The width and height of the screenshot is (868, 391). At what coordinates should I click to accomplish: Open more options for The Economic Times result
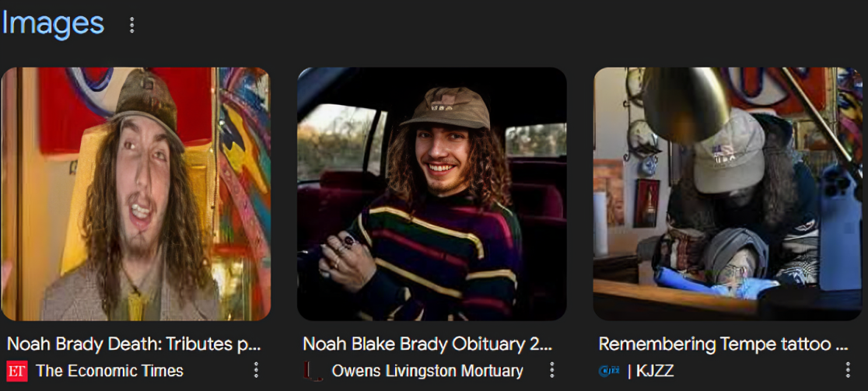pyautogui.click(x=256, y=370)
